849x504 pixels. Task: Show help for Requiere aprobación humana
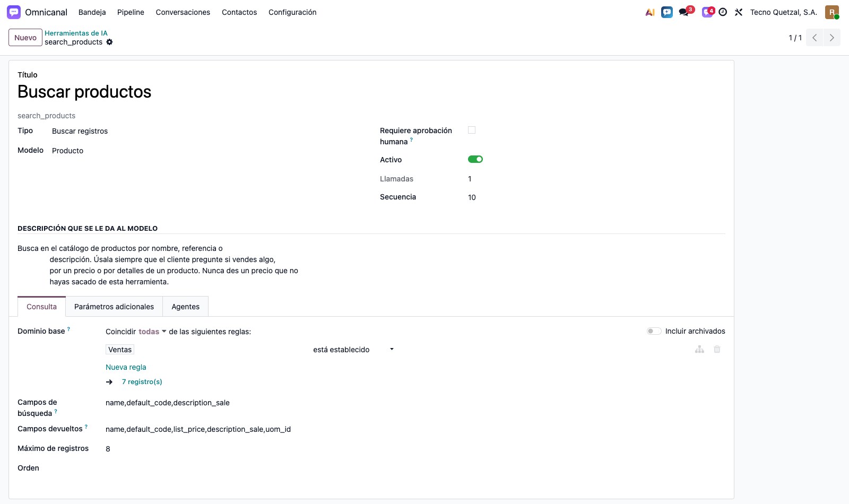click(x=411, y=140)
